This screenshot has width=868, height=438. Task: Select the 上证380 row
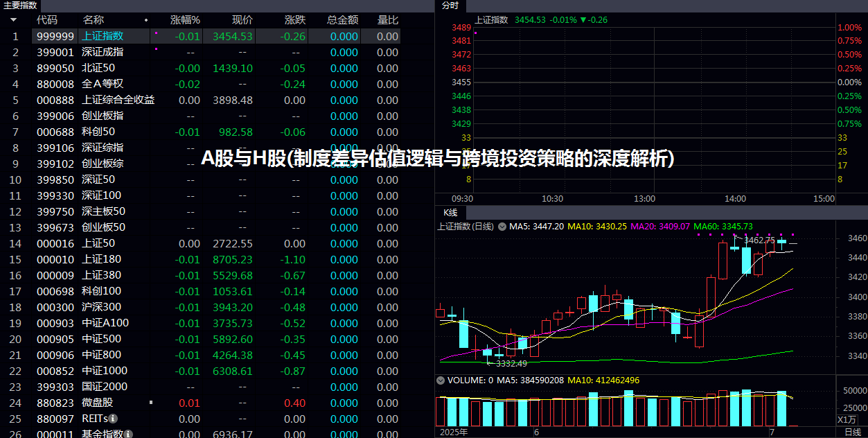pyautogui.click(x=200, y=275)
